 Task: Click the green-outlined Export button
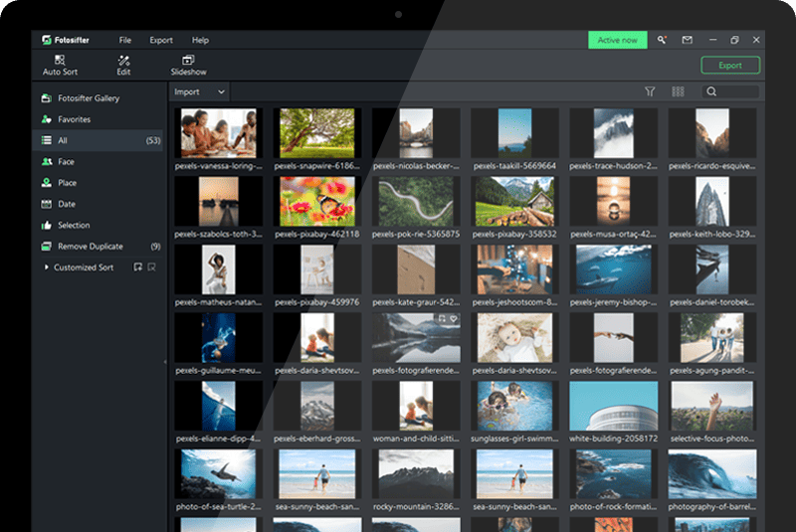[x=729, y=66]
